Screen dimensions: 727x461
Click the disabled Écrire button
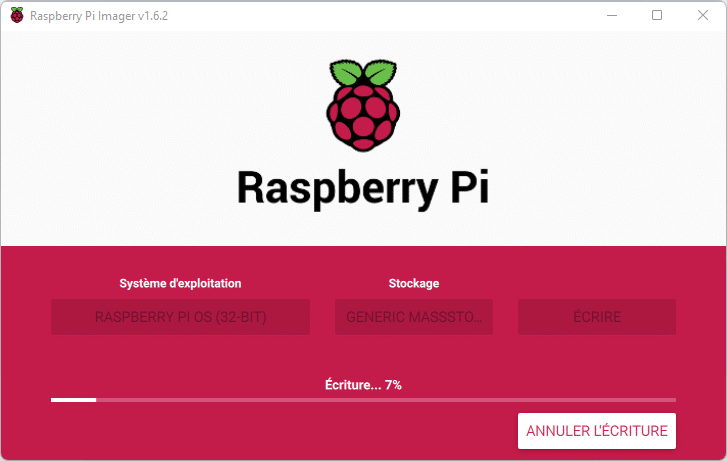click(597, 317)
